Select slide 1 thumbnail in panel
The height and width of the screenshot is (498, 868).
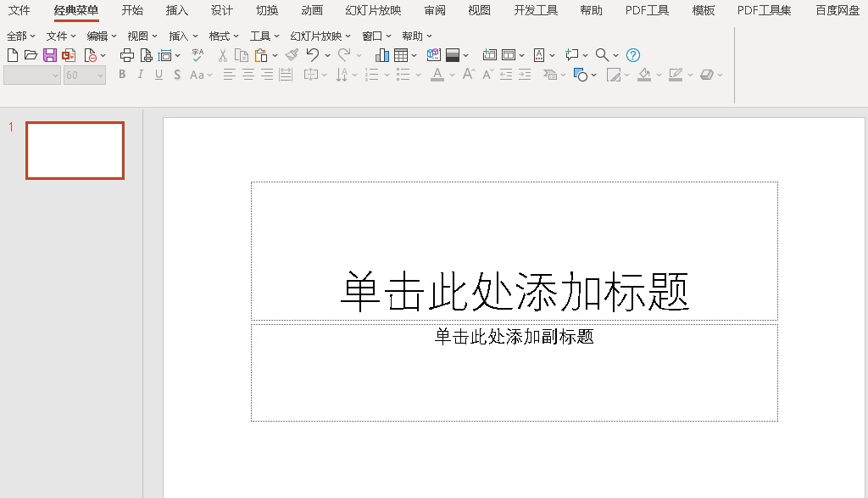click(x=75, y=150)
